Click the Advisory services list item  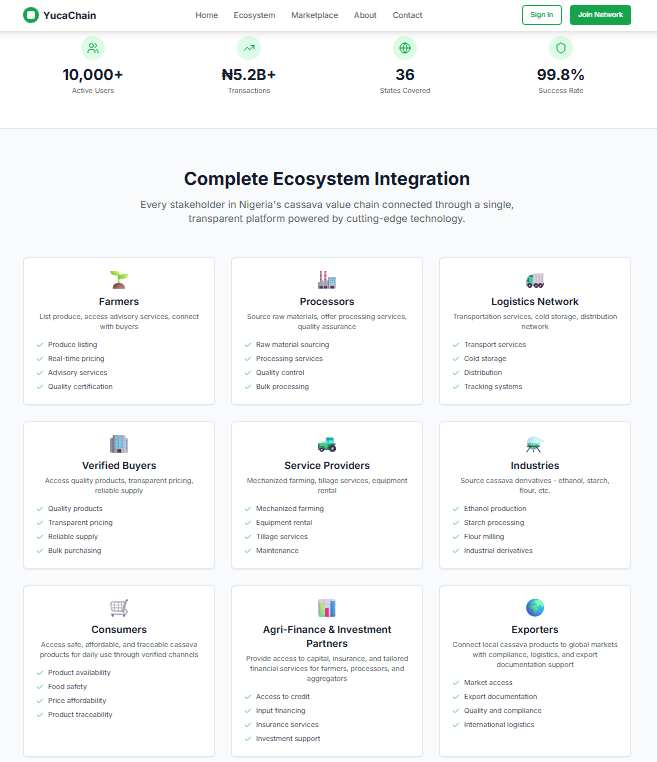click(77, 373)
